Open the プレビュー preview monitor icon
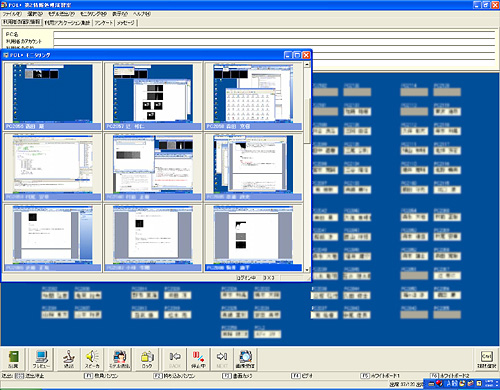Screen dimensions: 500x390 tap(41, 359)
